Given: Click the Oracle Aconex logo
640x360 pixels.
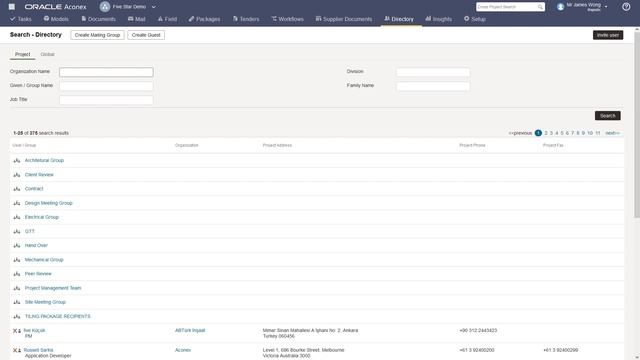Looking at the screenshot, I should [x=55, y=7].
